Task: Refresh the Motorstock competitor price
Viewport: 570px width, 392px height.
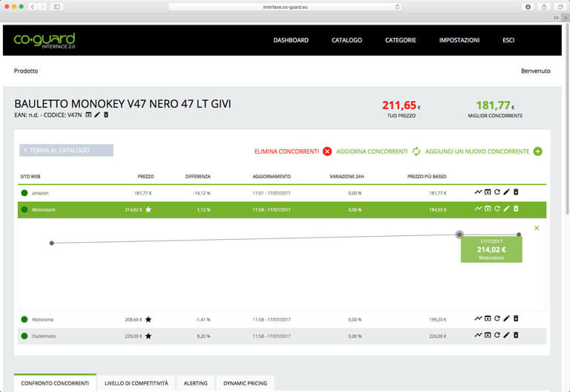Action: (x=497, y=209)
